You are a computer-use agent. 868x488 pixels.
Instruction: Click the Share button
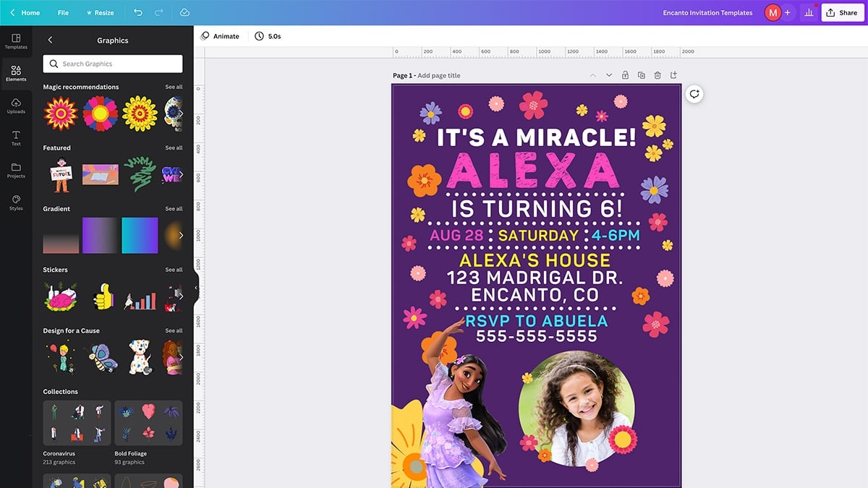[x=842, y=12]
